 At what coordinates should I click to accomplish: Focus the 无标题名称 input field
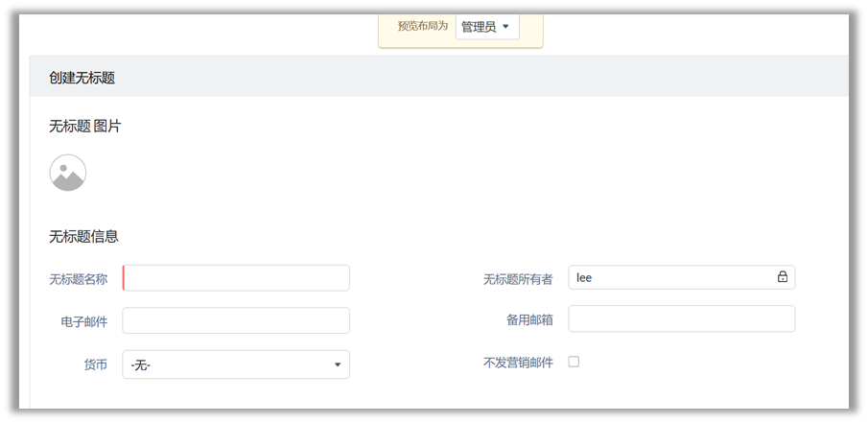point(236,278)
